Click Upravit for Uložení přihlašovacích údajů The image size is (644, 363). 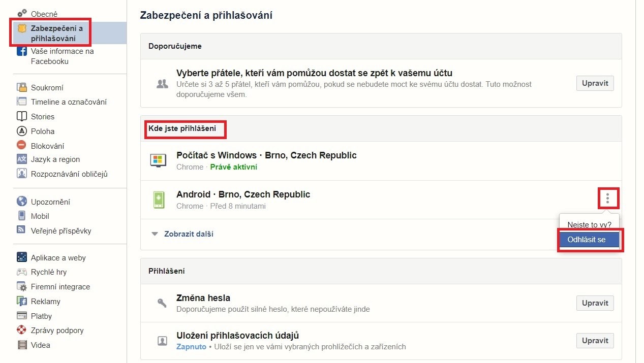(595, 341)
